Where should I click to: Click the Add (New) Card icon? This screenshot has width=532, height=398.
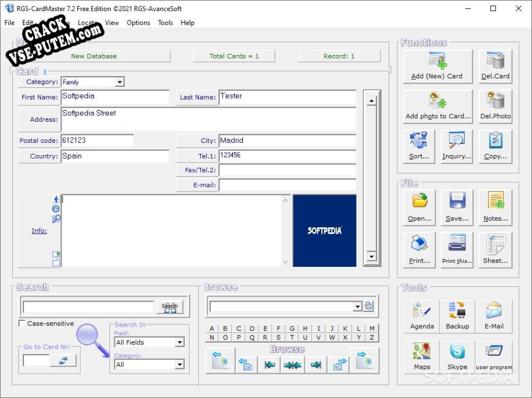click(x=438, y=67)
